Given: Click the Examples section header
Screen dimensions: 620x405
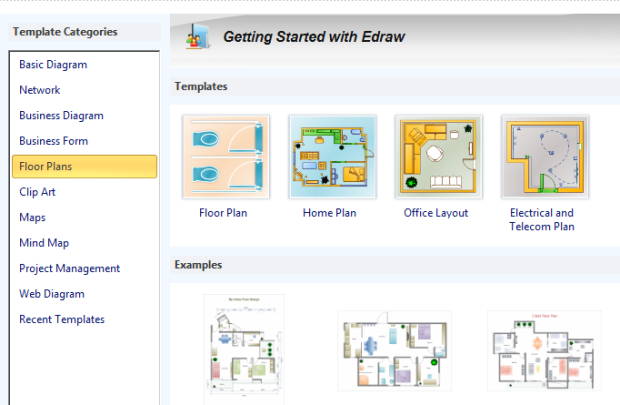Looking at the screenshot, I should pyautogui.click(x=198, y=265).
